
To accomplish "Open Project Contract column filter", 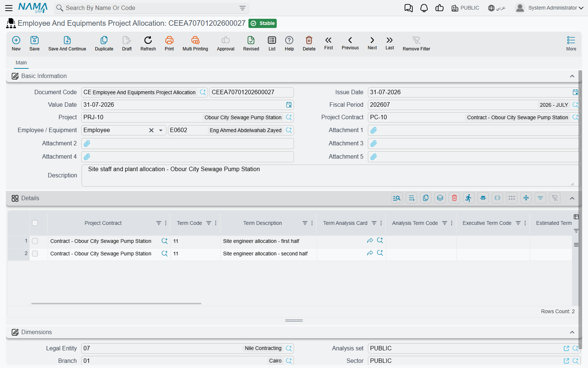I will 159,223.
